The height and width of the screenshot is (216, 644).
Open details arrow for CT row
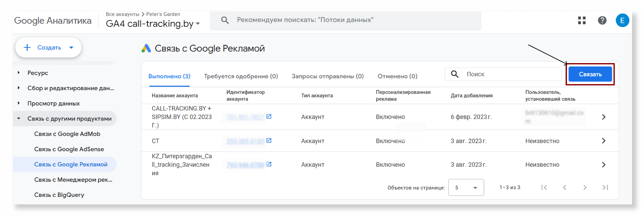coord(603,141)
